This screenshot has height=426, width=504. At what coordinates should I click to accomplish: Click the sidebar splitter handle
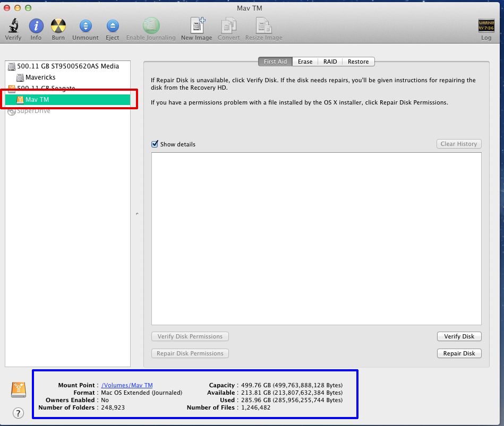tap(137, 213)
